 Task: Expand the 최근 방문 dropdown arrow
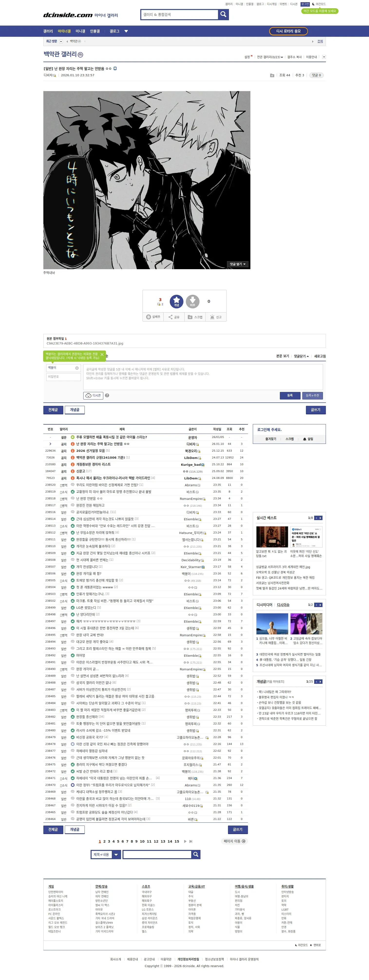tap(61, 41)
